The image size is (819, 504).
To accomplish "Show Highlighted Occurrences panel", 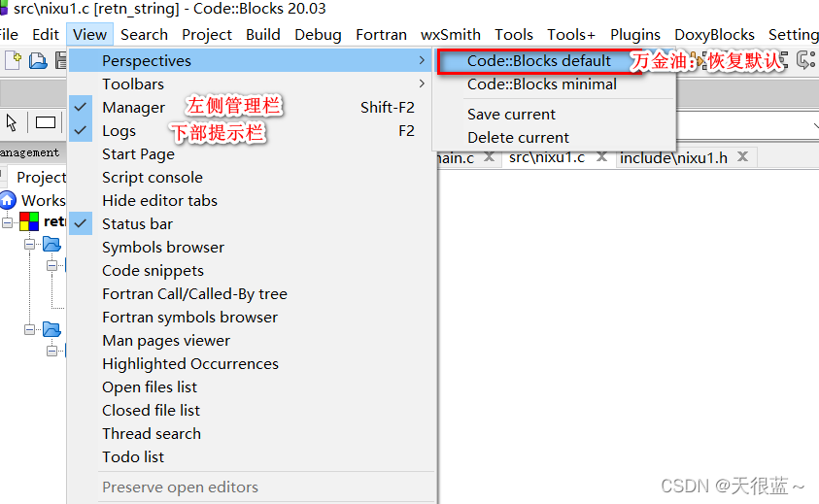I will tap(253, 363).
